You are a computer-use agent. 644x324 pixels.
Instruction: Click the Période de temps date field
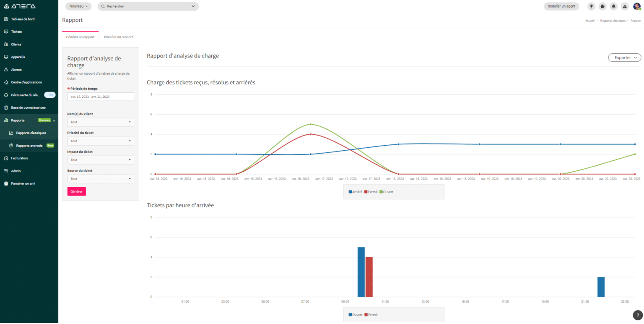100,97
